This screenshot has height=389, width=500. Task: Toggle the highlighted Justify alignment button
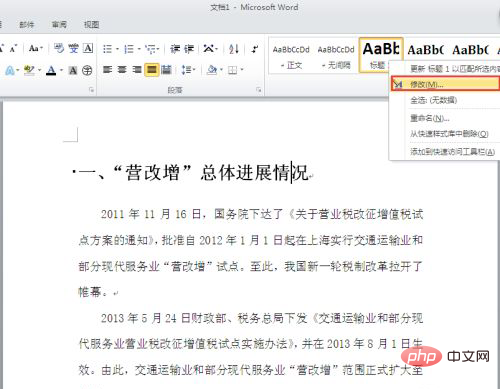(x=152, y=70)
